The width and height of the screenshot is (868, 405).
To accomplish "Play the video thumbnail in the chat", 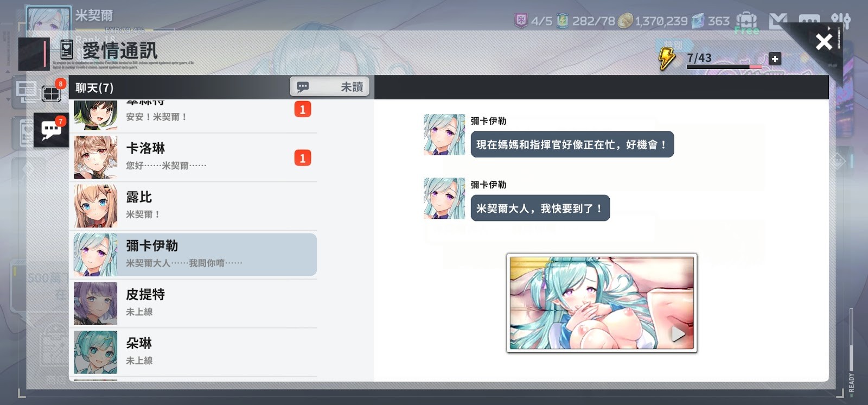I will point(602,303).
